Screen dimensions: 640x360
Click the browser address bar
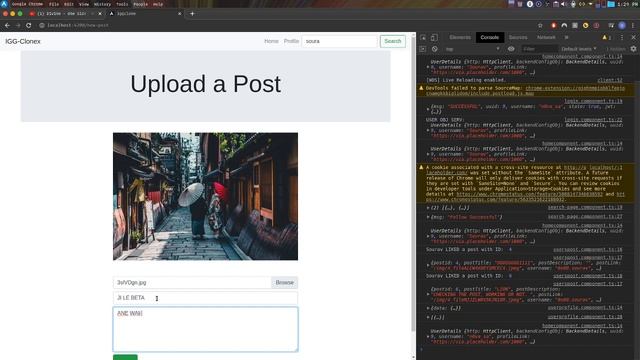click(x=286, y=25)
